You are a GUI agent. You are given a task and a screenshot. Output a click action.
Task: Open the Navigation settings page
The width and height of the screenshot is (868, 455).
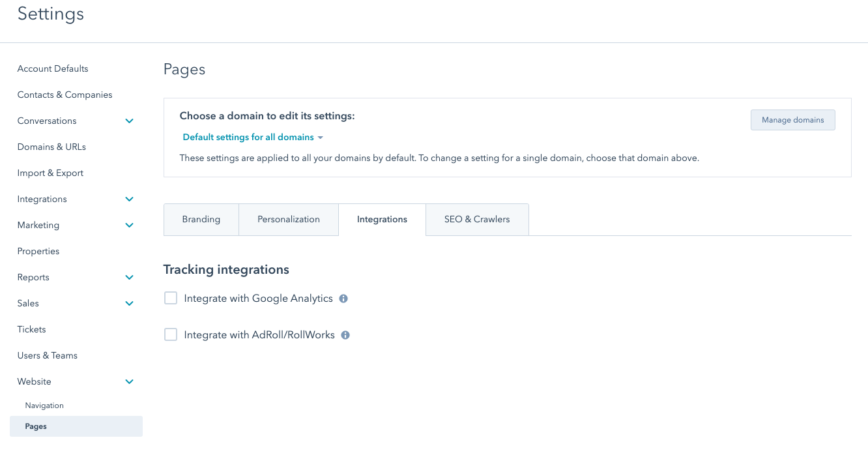[x=44, y=405]
